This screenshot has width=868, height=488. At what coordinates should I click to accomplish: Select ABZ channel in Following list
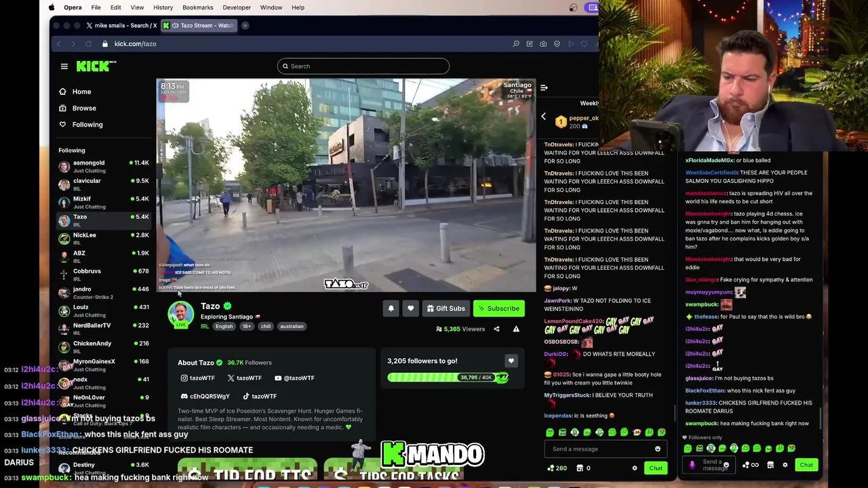pos(103,257)
